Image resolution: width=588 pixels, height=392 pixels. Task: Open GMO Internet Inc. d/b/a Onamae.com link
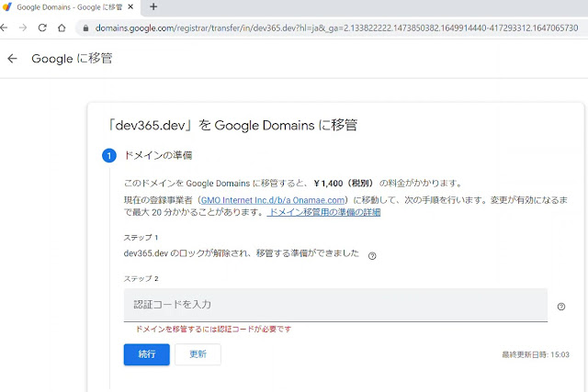click(273, 200)
